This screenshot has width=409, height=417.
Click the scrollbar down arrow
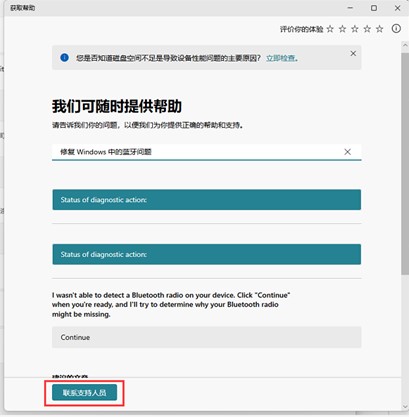pyautogui.click(x=405, y=407)
